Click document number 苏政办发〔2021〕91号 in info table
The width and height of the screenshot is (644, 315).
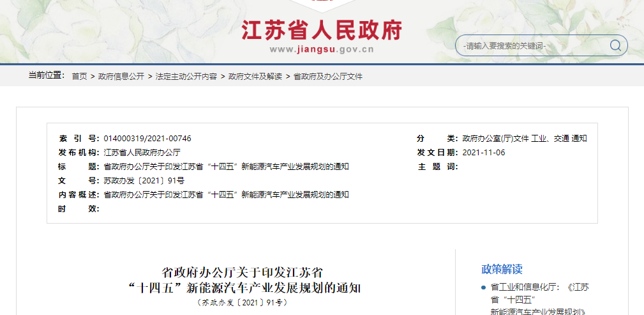pos(144,181)
